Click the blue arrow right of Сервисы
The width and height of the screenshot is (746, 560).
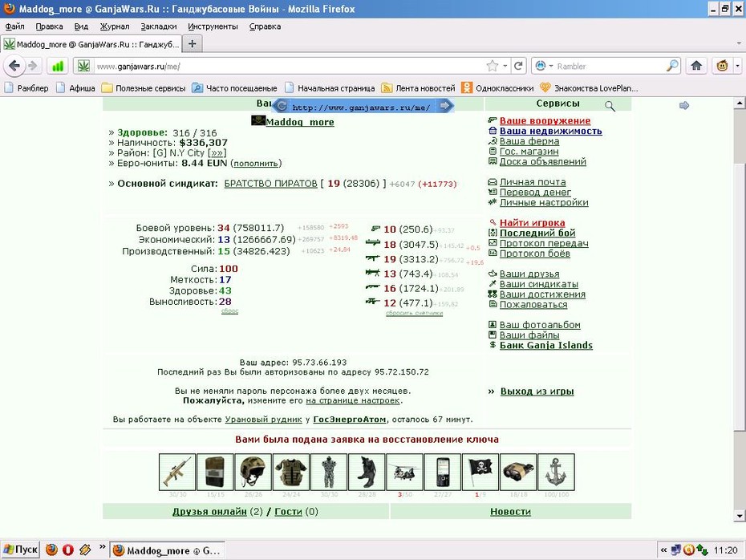pyautogui.click(x=684, y=105)
